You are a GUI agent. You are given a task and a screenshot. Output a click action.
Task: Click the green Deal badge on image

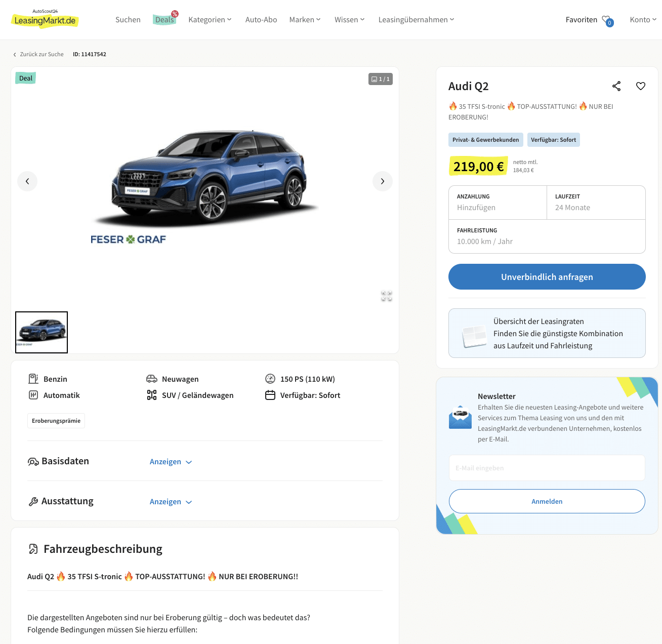25,78
